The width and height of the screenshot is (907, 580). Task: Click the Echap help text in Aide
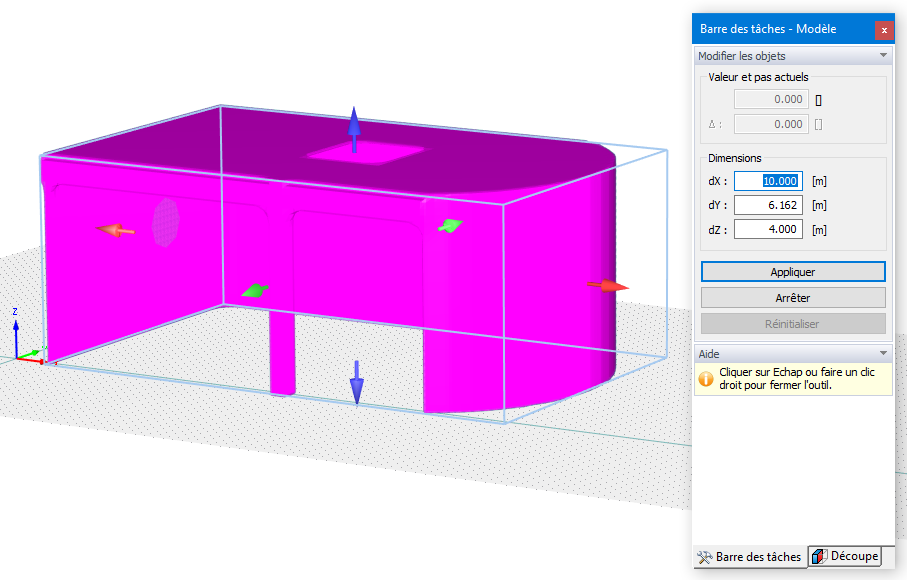click(797, 379)
